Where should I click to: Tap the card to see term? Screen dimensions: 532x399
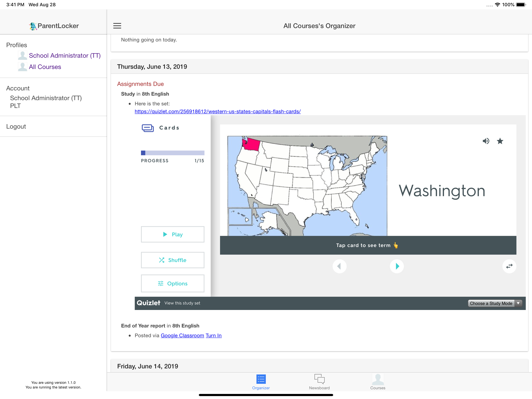[368, 245]
